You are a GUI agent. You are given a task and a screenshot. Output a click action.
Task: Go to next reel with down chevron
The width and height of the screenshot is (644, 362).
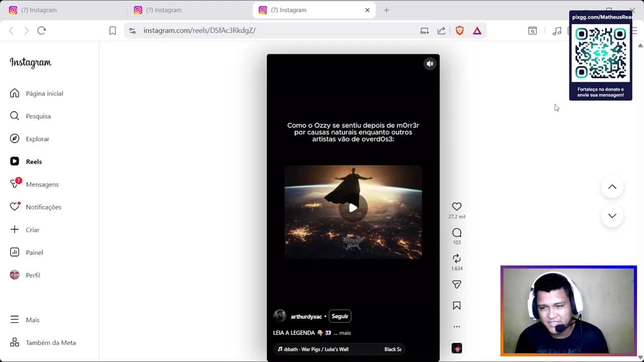(x=612, y=216)
